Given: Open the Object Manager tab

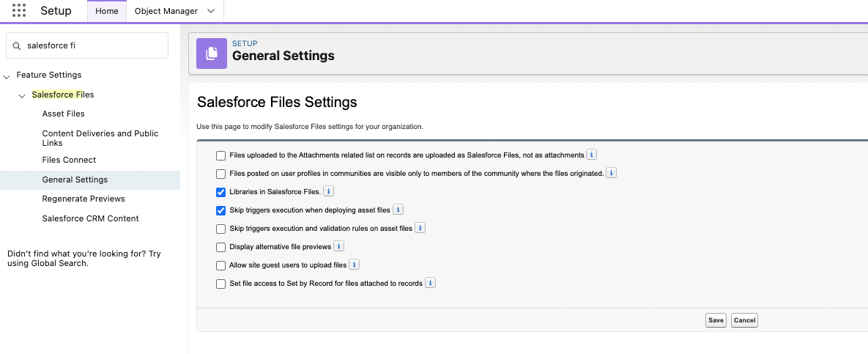Looking at the screenshot, I should coord(166,11).
